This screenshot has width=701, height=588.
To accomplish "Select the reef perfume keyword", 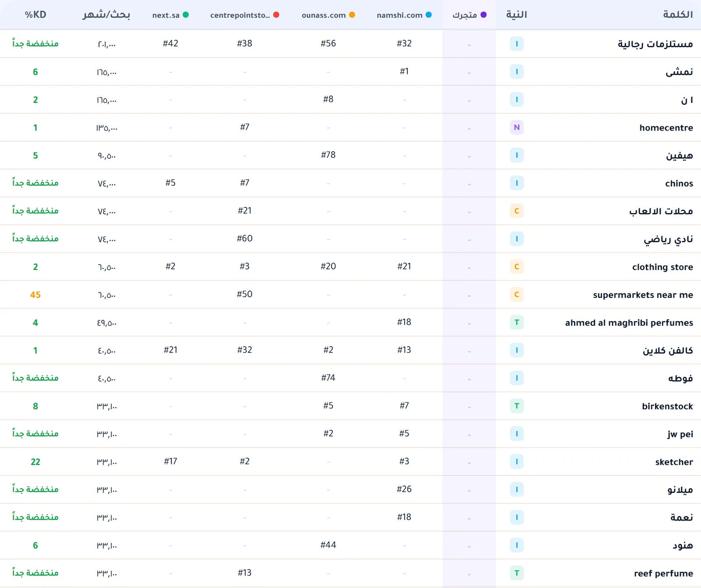I will pyautogui.click(x=664, y=573).
